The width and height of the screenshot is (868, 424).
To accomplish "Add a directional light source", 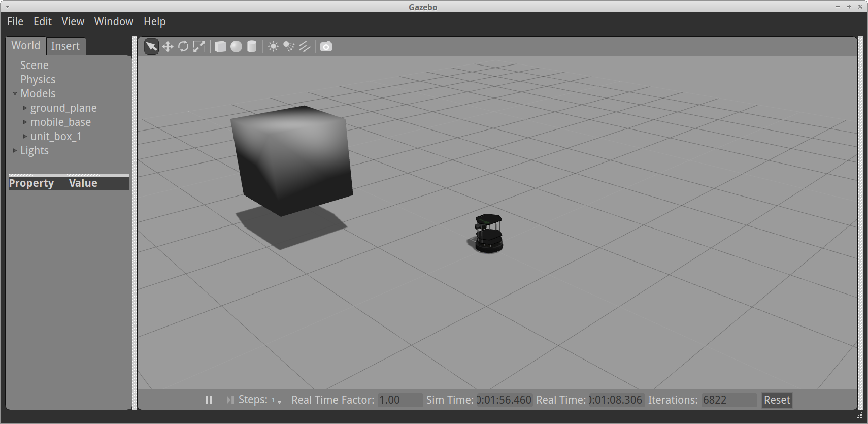I will pyautogui.click(x=305, y=47).
